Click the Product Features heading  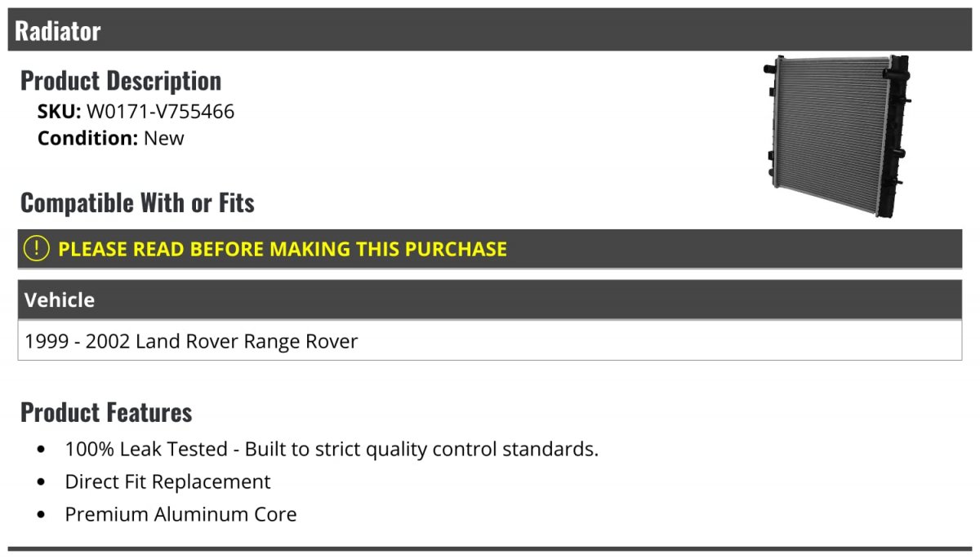tap(106, 412)
